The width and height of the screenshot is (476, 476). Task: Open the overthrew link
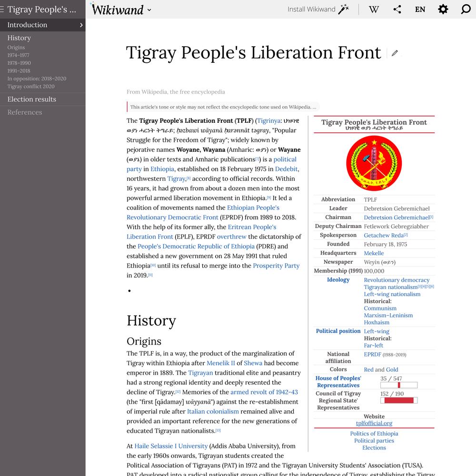coord(232,237)
